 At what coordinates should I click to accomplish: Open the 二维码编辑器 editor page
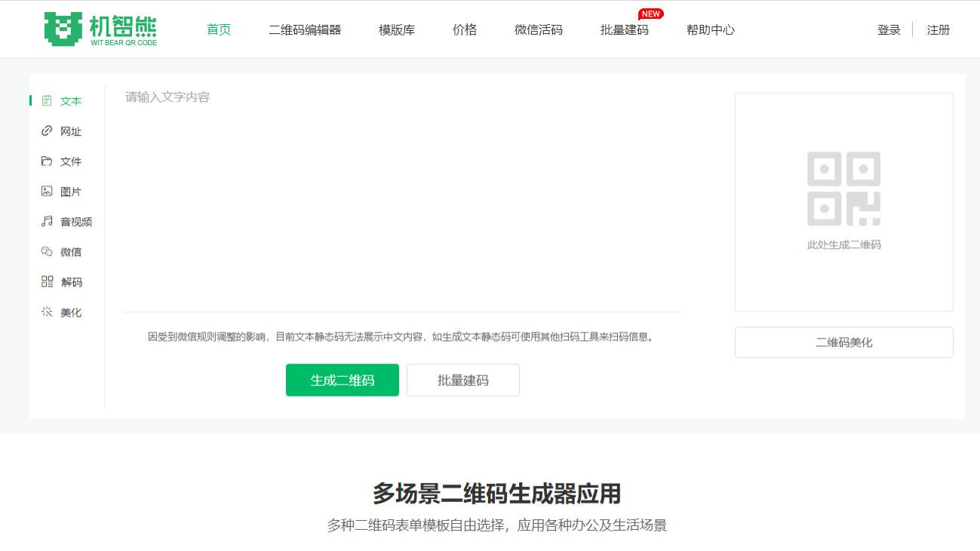tap(305, 30)
